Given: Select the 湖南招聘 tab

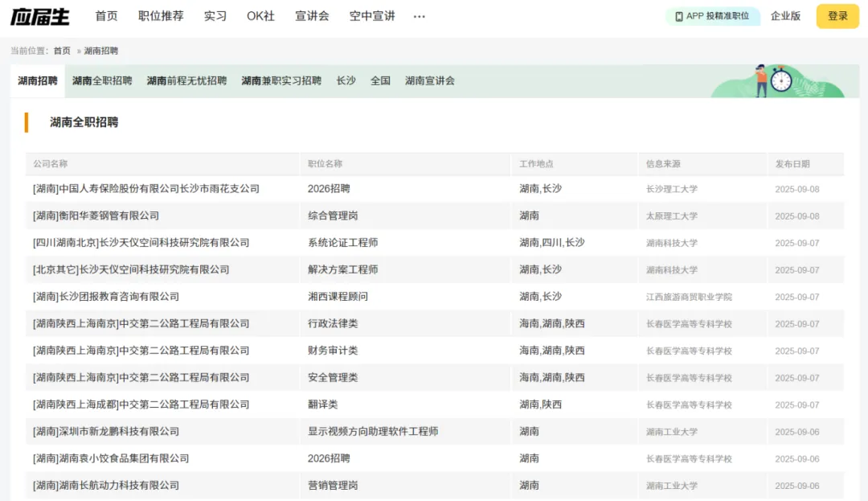Looking at the screenshot, I should (38, 81).
